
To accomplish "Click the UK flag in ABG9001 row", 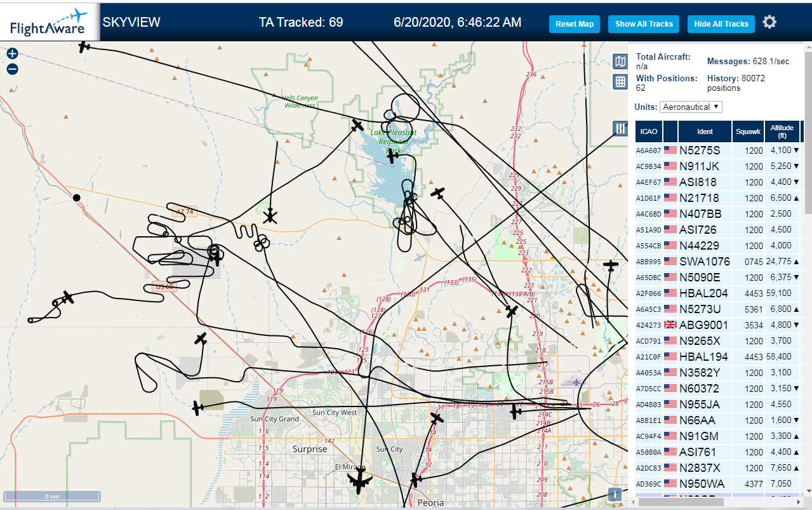I will (x=670, y=325).
